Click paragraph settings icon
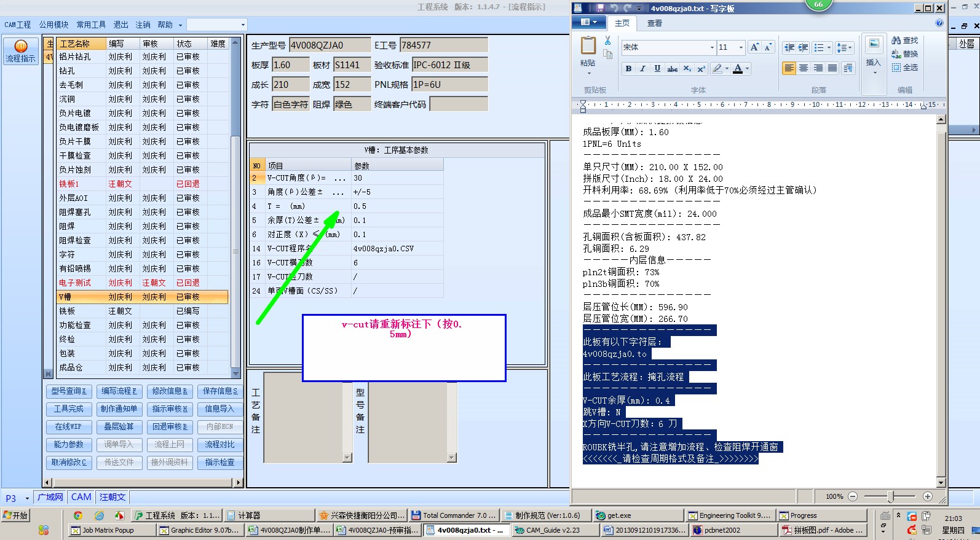 coord(848,68)
